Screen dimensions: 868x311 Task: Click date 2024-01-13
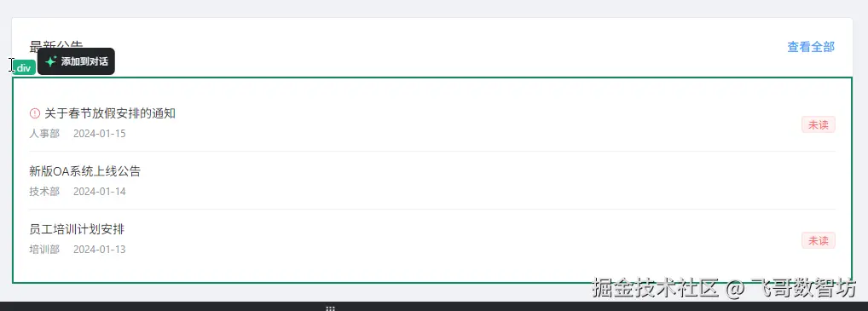[x=100, y=250]
